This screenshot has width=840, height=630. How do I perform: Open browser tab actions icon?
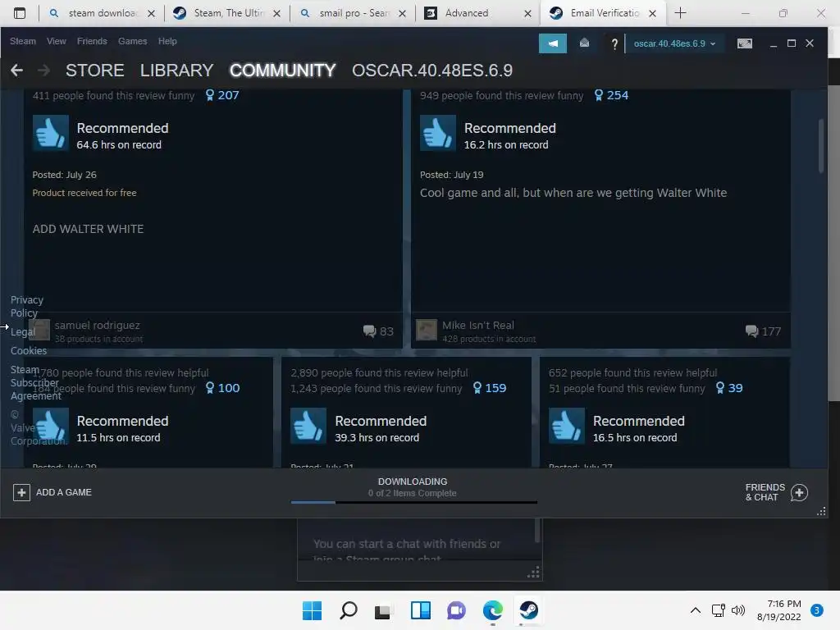[20, 13]
